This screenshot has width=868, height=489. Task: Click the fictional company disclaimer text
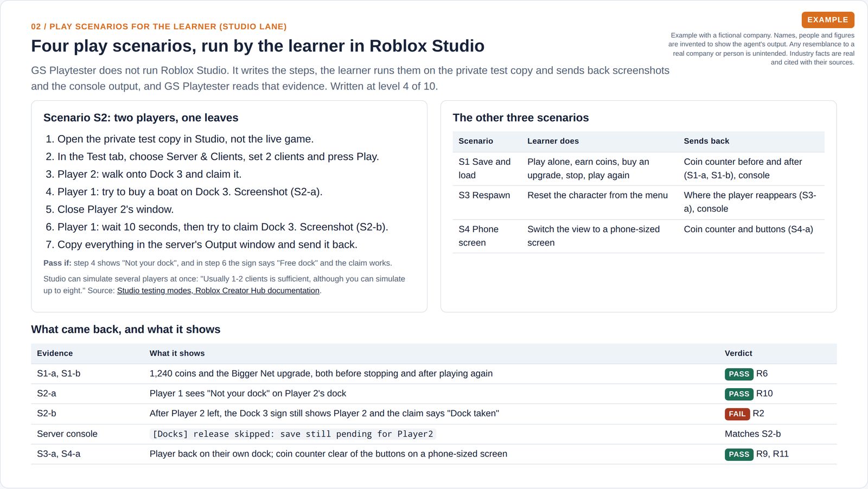761,49
